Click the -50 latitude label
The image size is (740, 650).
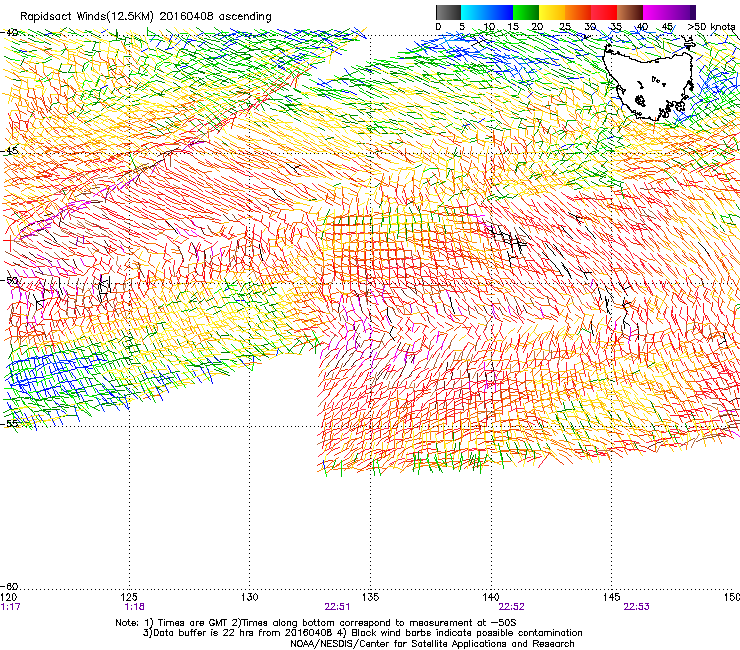[9, 280]
